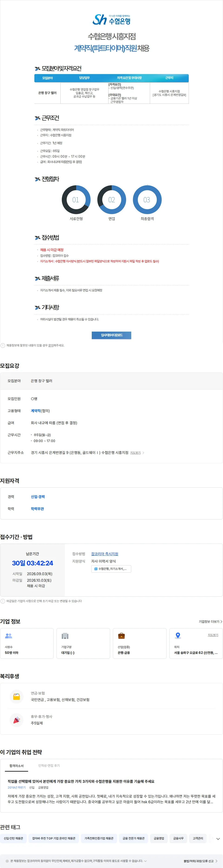The width and height of the screenshot is (223, 868).
Task: Click the 은행 창구 텔러 table cell
Action: point(47,93)
